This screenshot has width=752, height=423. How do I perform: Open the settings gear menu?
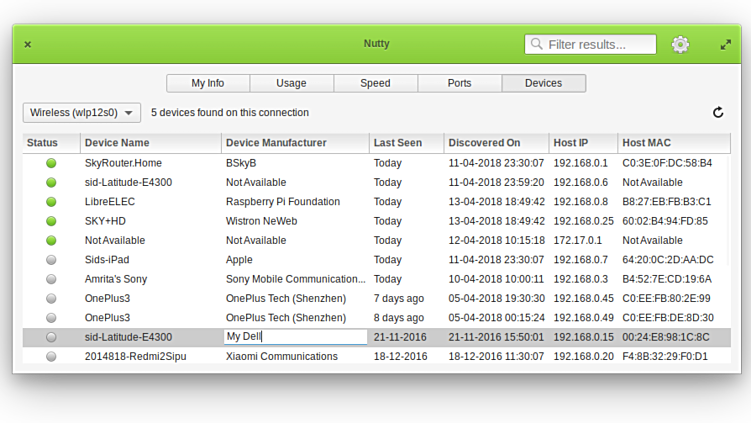pos(680,44)
